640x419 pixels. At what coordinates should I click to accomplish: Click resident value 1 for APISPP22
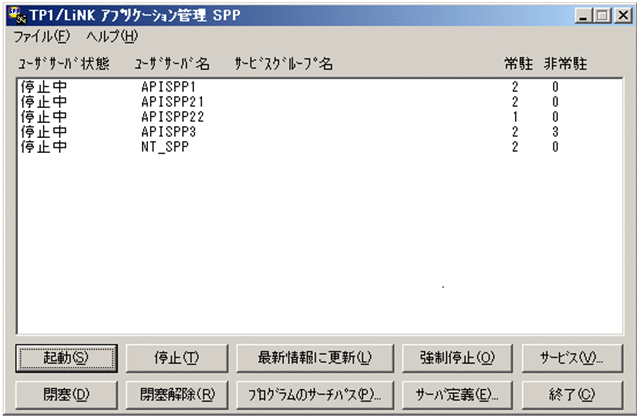pyautogui.click(x=515, y=117)
